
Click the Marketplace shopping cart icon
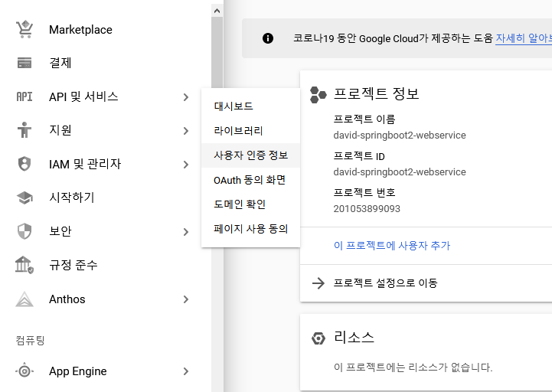[x=24, y=29]
